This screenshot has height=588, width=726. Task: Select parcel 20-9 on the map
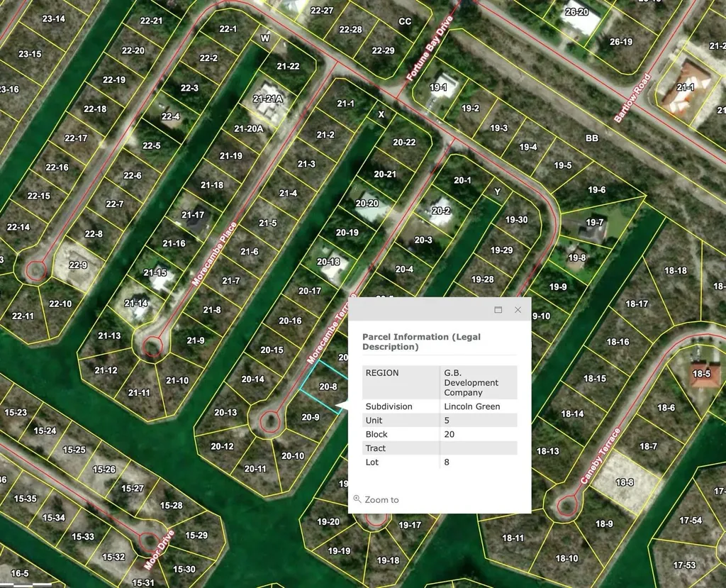[311, 417]
